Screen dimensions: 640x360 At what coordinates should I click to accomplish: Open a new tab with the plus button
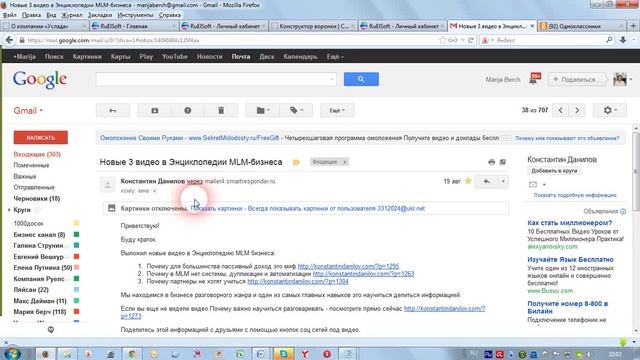(633, 26)
